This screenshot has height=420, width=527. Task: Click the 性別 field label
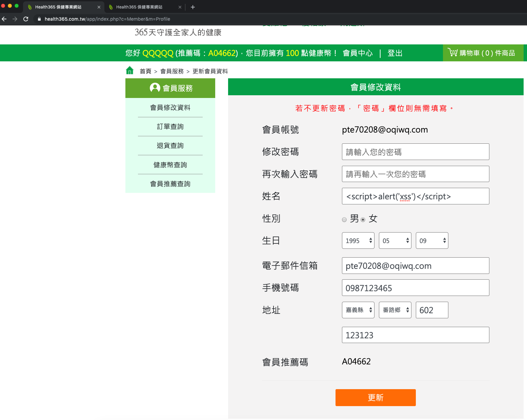click(x=271, y=219)
